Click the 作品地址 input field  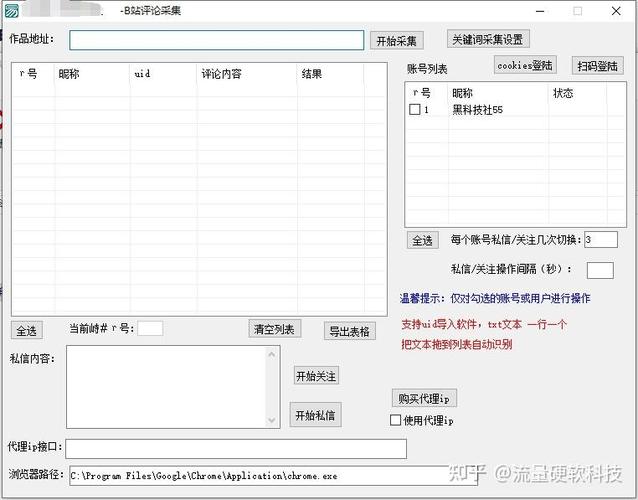(216, 40)
